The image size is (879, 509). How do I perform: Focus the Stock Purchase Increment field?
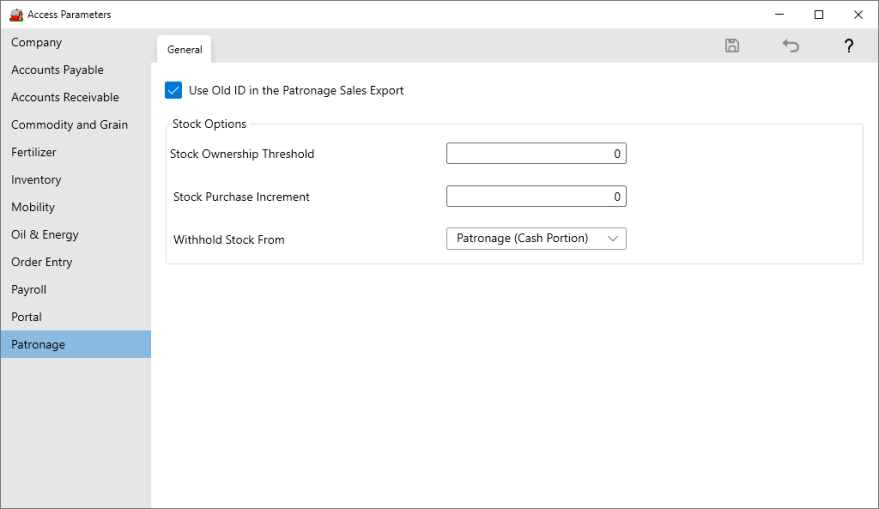536,197
